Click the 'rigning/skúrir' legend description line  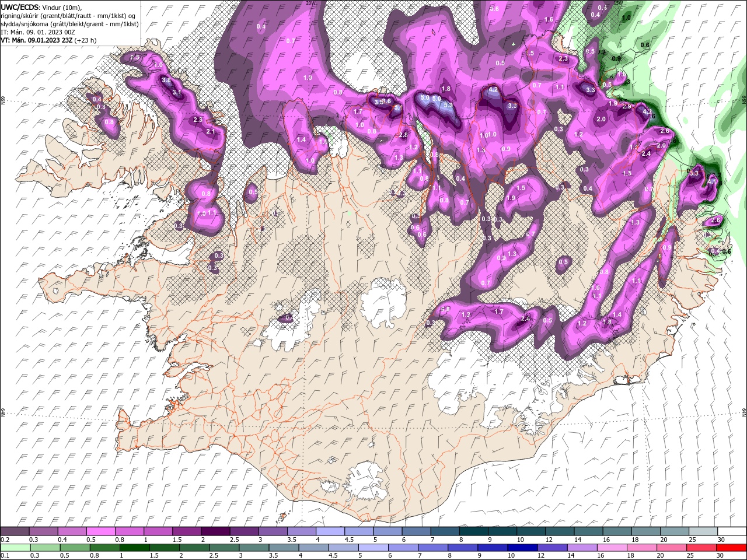tap(67, 16)
